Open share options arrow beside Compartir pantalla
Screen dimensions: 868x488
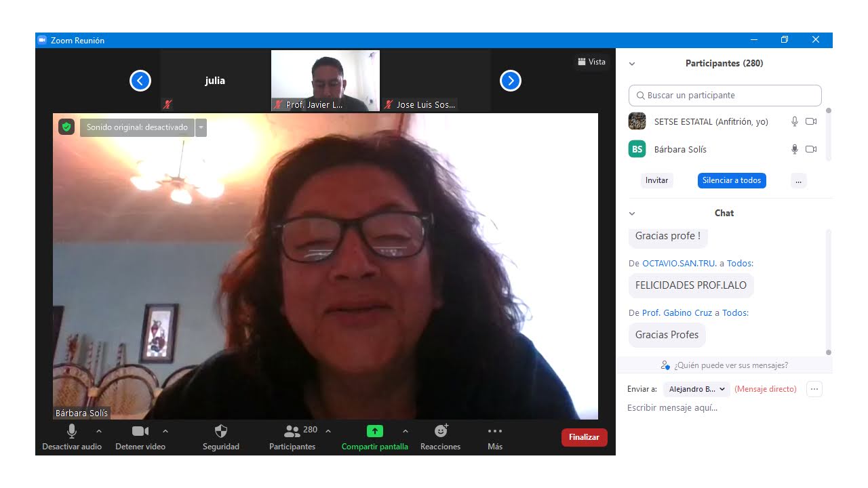[x=406, y=431]
